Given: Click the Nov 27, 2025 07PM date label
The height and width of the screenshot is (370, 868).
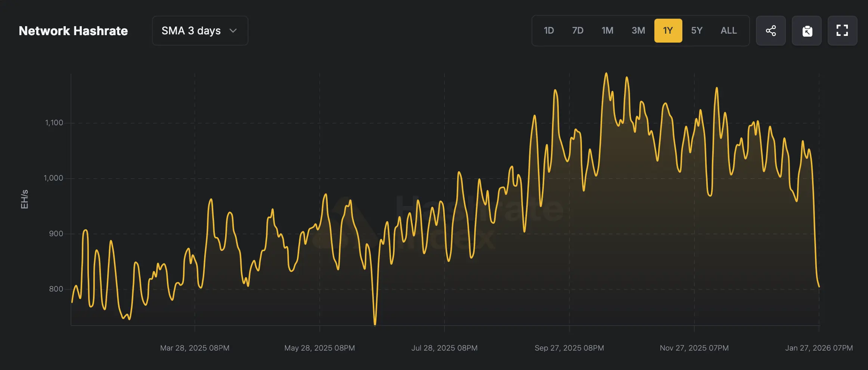Looking at the screenshot, I should [694, 348].
